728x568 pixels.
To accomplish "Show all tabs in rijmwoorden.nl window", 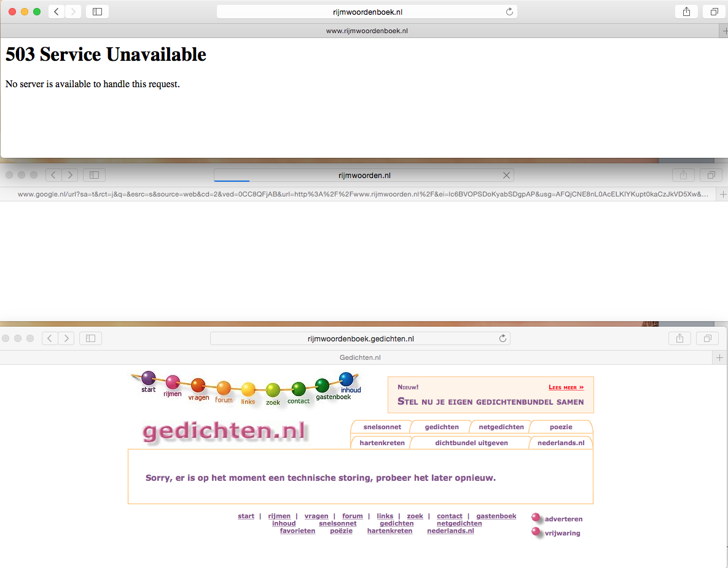I will pos(711,175).
